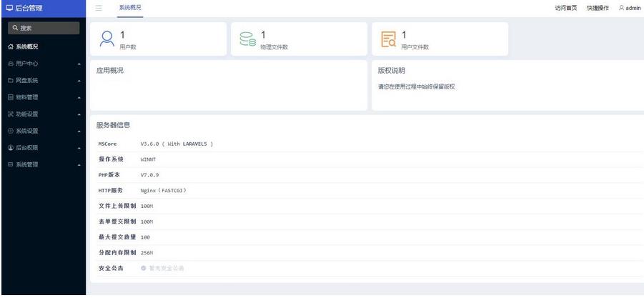Expand the 功能设置 menu arrow
Screen dimensions: 644x298
79,114
